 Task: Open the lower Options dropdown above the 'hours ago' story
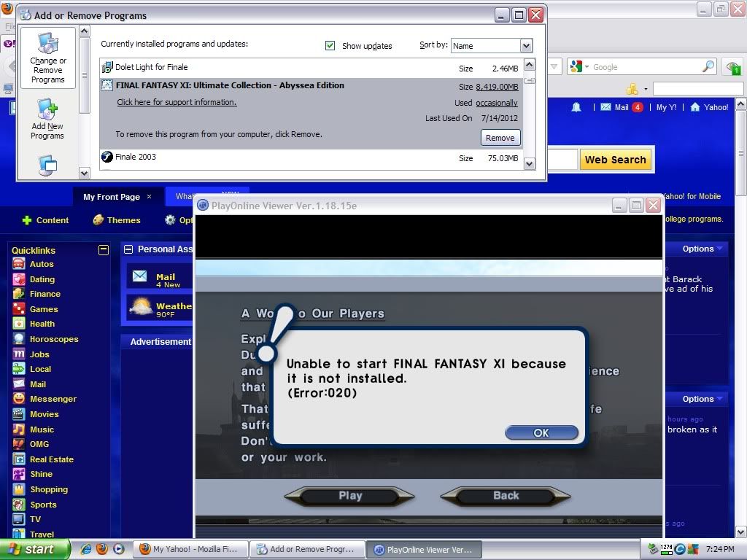(703, 399)
